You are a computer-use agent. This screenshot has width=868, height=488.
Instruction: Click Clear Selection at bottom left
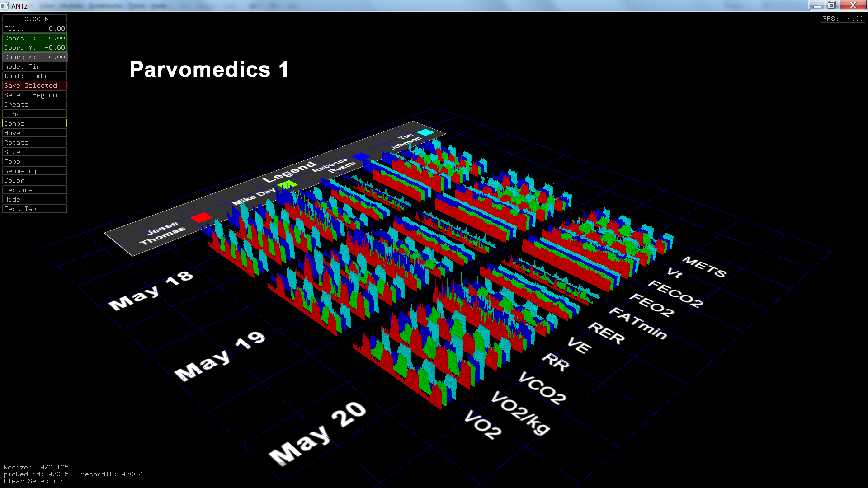click(x=34, y=481)
